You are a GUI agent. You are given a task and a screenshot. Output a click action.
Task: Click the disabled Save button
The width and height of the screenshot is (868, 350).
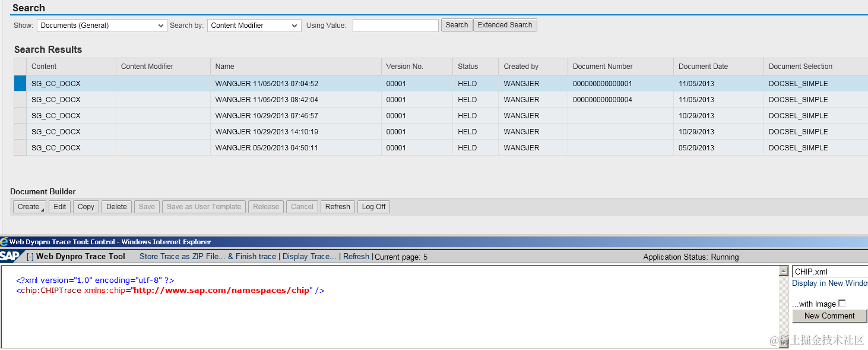pyautogui.click(x=147, y=207)
